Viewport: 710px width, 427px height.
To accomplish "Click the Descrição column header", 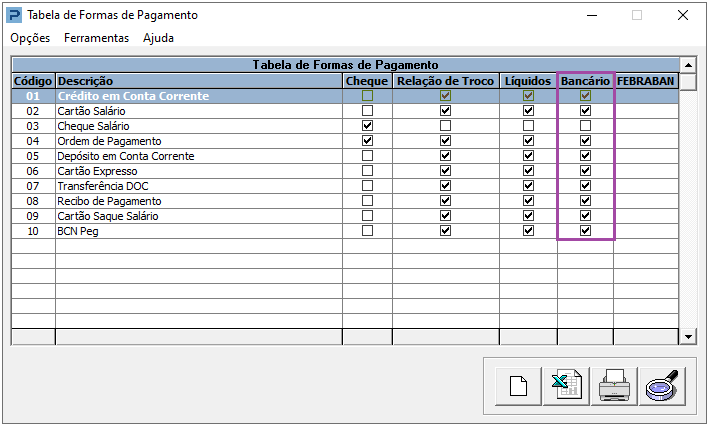I will (199, 81).
